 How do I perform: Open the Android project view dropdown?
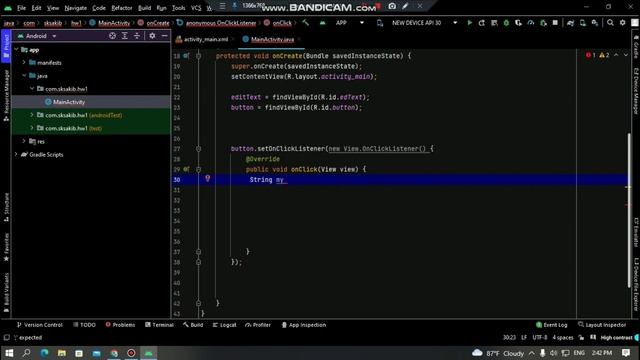tap(37, 36)
